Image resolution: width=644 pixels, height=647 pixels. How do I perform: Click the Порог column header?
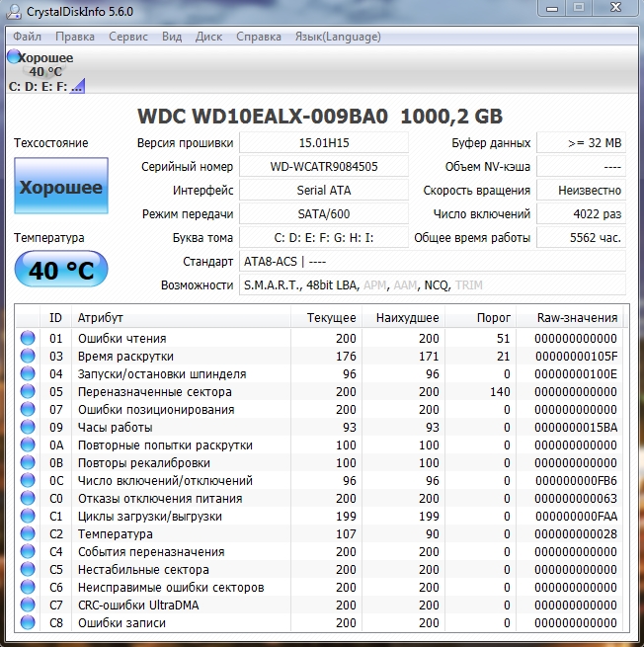coord(481,317)
